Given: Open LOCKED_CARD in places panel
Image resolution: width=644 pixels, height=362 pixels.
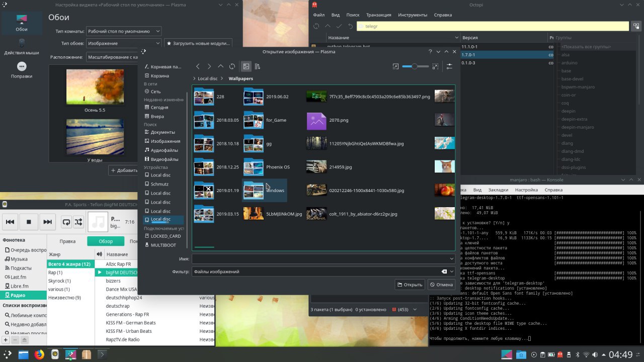Looking at the screenshot, I should 166,236.
